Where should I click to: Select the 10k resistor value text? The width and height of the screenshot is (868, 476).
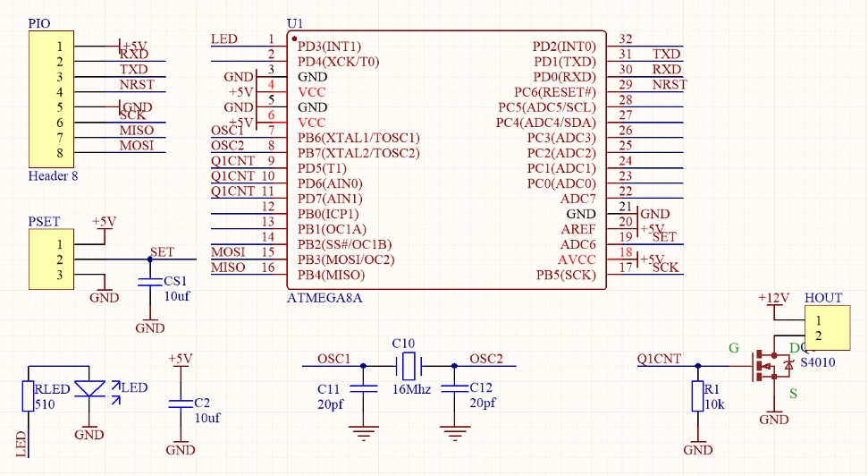coord(714,404)
